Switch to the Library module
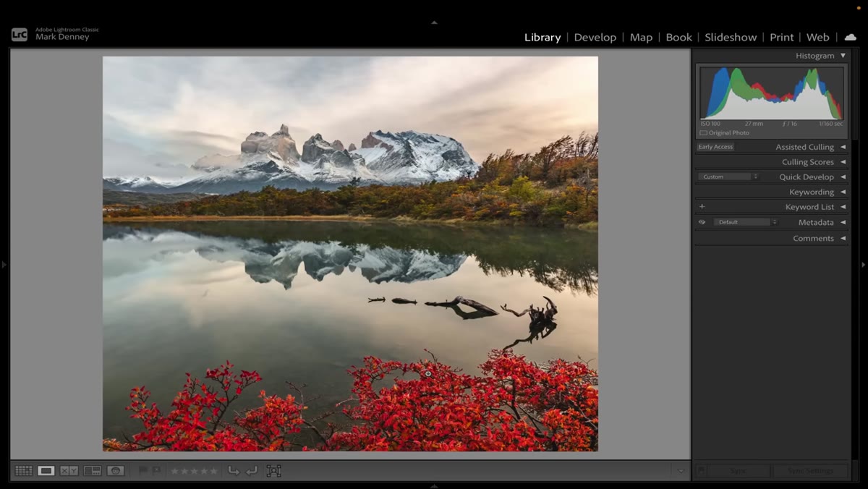Image resolution: width=868 pixels, height=489 pixels. click(x=542, y=38)
